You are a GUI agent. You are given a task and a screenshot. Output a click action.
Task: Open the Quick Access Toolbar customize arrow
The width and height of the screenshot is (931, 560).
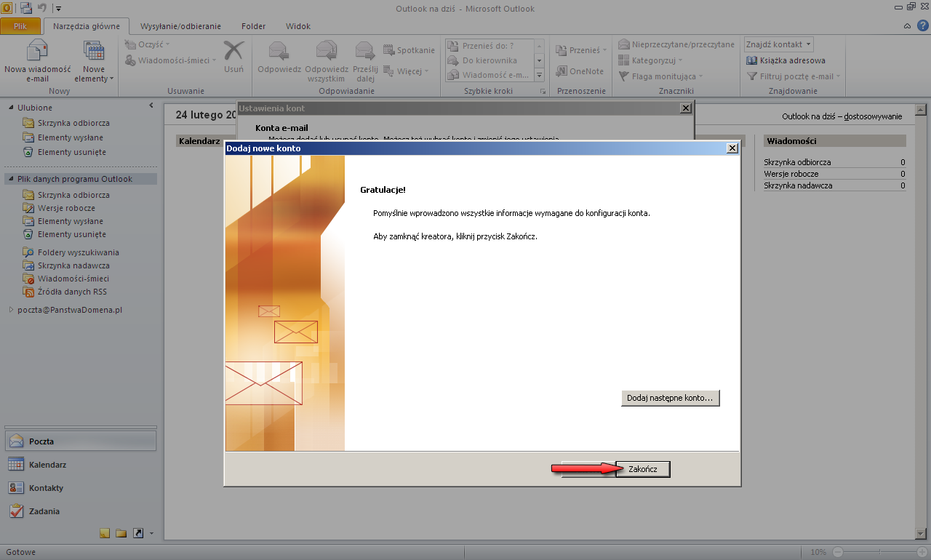[x=58, y=9]
